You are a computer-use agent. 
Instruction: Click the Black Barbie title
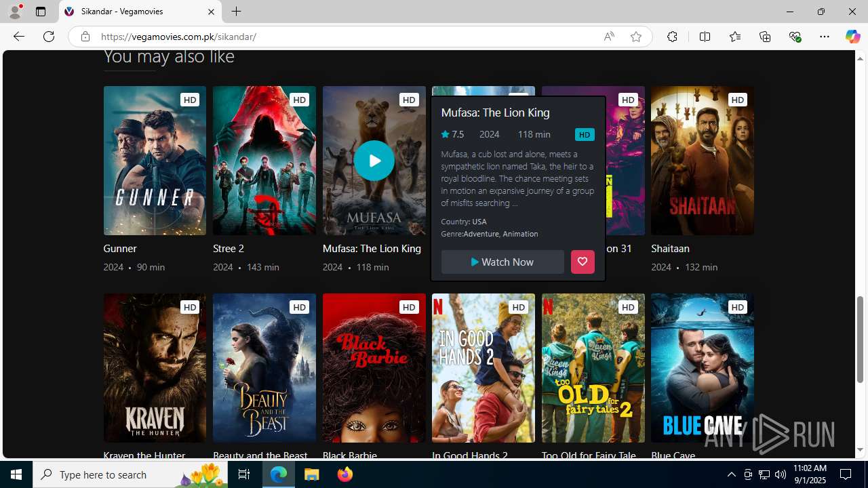350,455
